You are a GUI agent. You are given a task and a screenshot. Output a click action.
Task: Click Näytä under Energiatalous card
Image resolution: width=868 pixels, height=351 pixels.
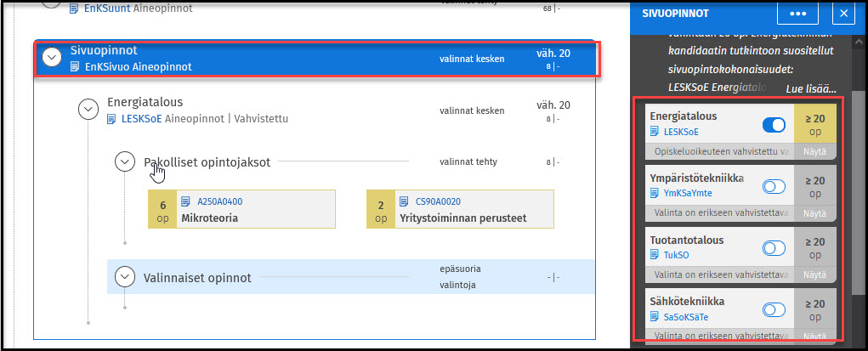click(x=814, y=151)
